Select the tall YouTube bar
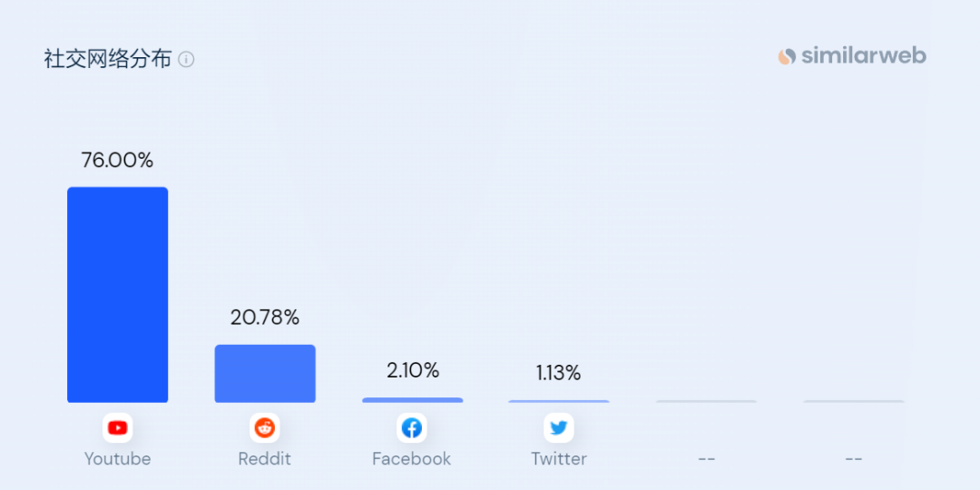The image size is (980, 490). pos(117,295)
